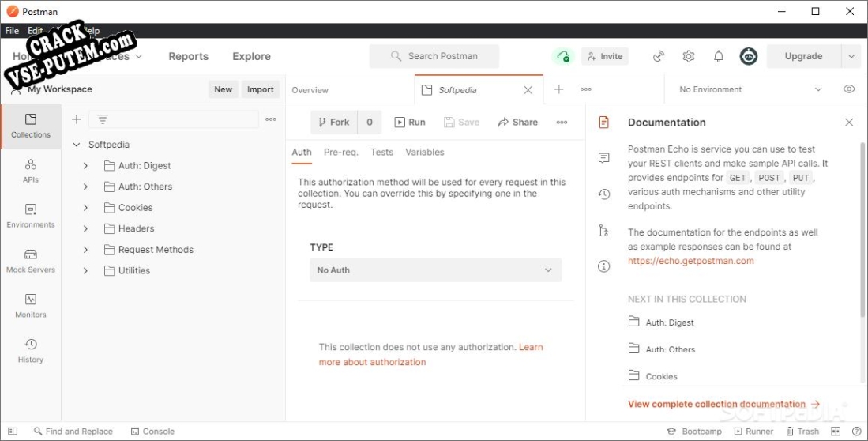Toggle the two-pane view layout
The image size is (868, 441).
(836, 432)
